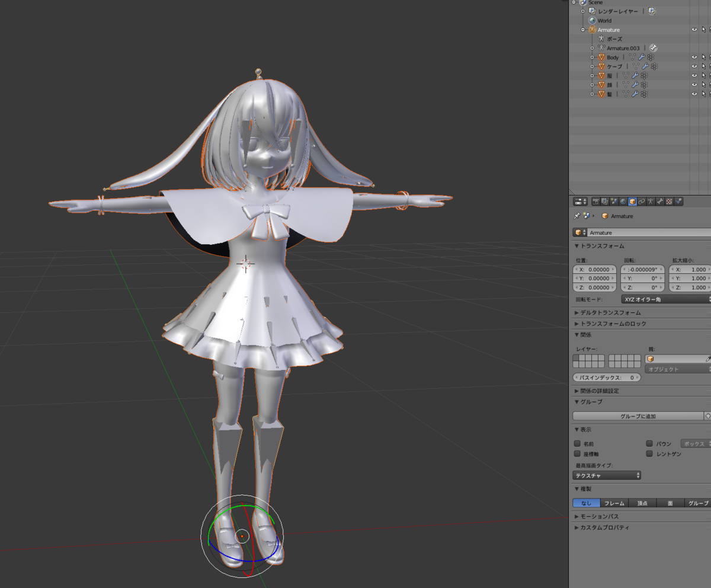Click the グループに追加 button
711x588 pixels.
(x=638, y=416)
